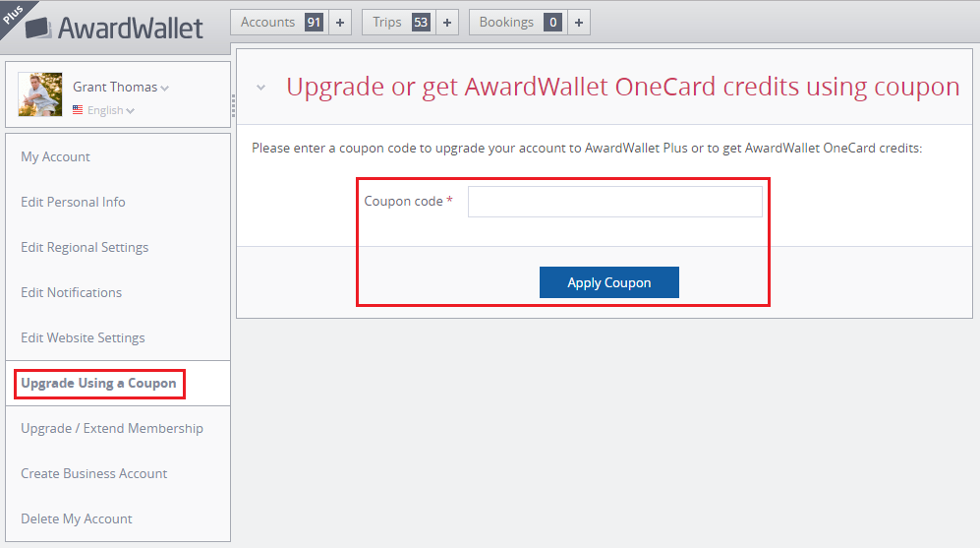Open Edit Personal Info
Viewport: 980px width, 548px height.
point(73,202)
